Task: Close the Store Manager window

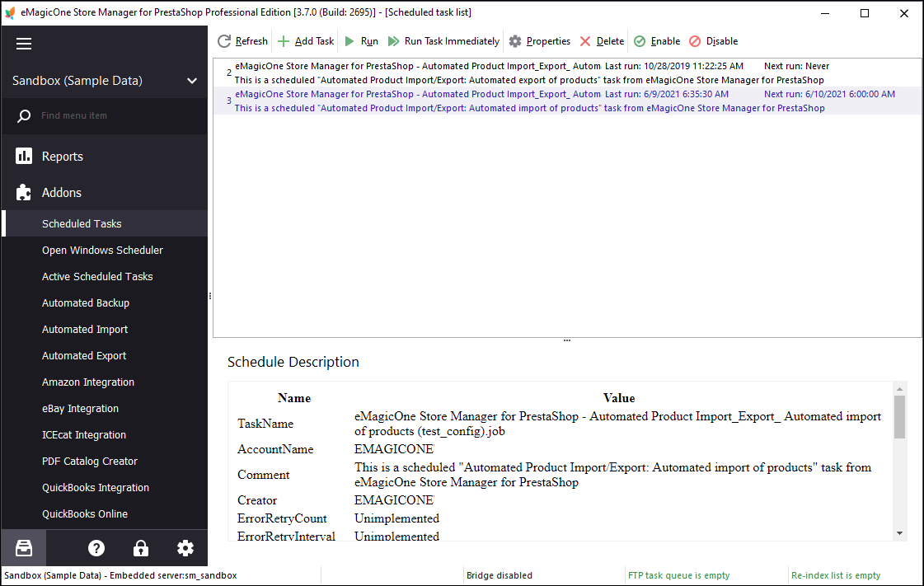Action: (904, 13)
